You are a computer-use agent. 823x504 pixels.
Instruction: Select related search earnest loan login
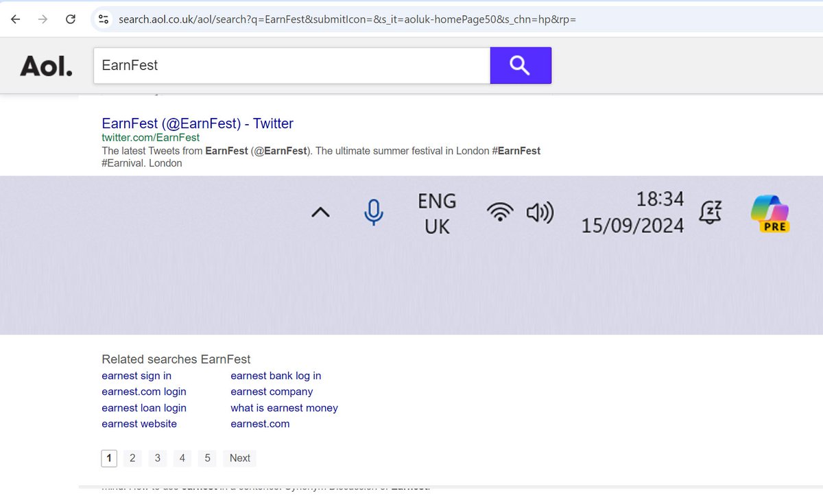(x=144, y=408)
